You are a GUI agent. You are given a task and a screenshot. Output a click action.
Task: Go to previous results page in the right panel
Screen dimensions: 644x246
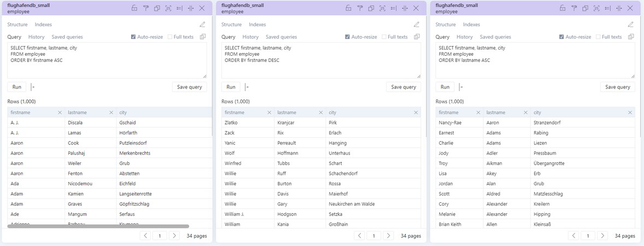[x=574, y=236]
